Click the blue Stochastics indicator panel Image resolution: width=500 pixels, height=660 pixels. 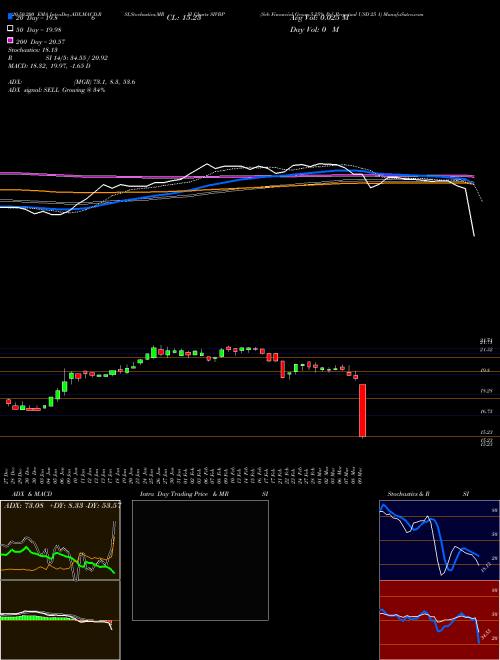(439, 540)
